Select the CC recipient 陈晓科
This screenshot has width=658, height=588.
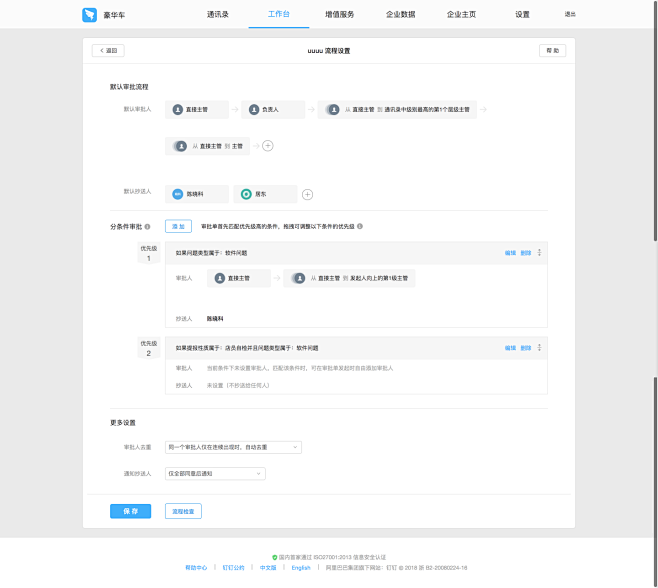(x=197, y=194)
